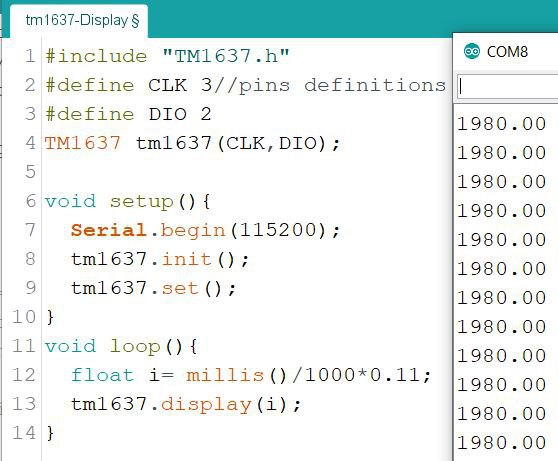Click the line number 1 in the gutter
This screenshot has height=461, width=558.
pos(31,56)
